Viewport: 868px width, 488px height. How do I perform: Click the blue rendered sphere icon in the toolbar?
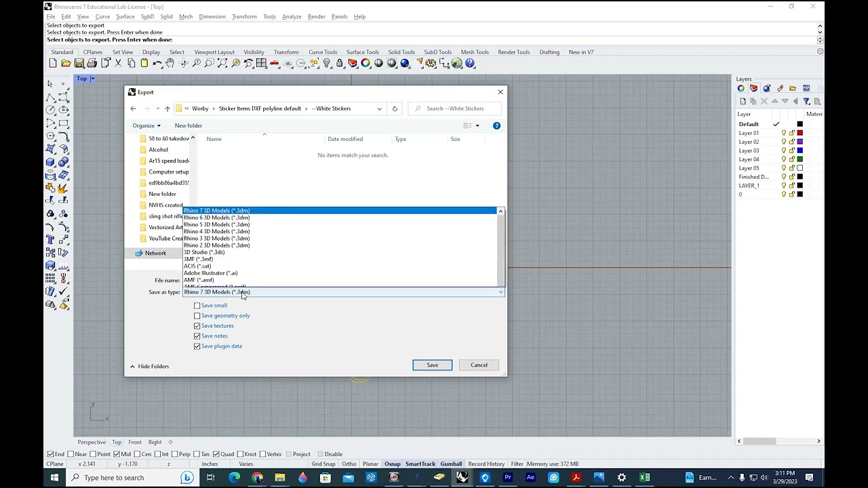pos(404,63)
